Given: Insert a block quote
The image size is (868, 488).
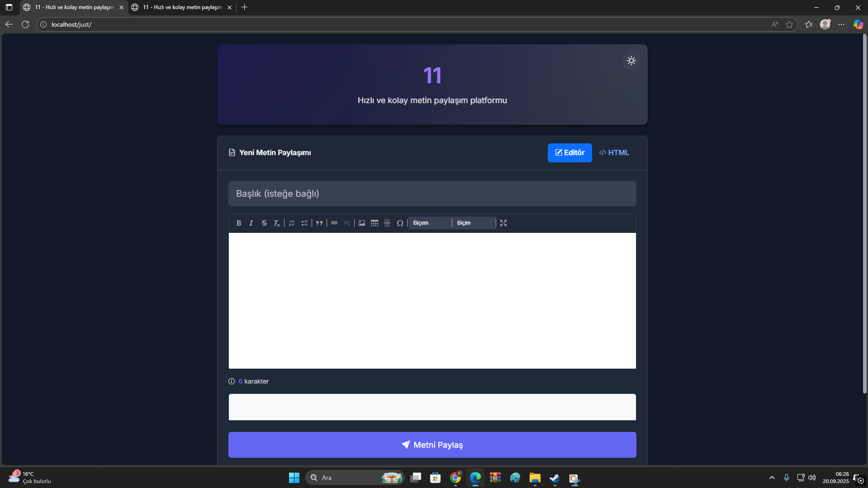Looking at the screenshot, I should [319, 223].
